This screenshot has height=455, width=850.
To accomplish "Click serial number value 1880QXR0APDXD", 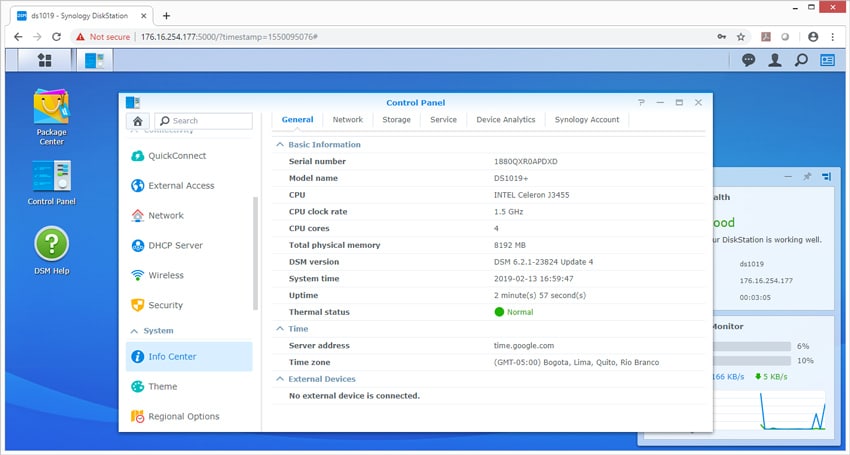I will coord(526,162).
